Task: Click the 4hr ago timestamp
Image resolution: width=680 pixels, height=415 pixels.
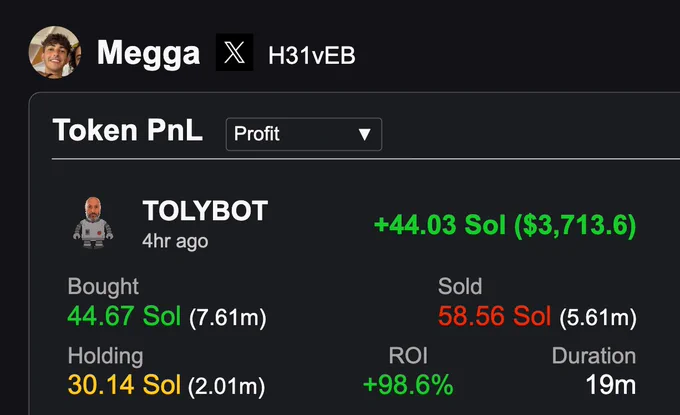Action: coord(175,241)
